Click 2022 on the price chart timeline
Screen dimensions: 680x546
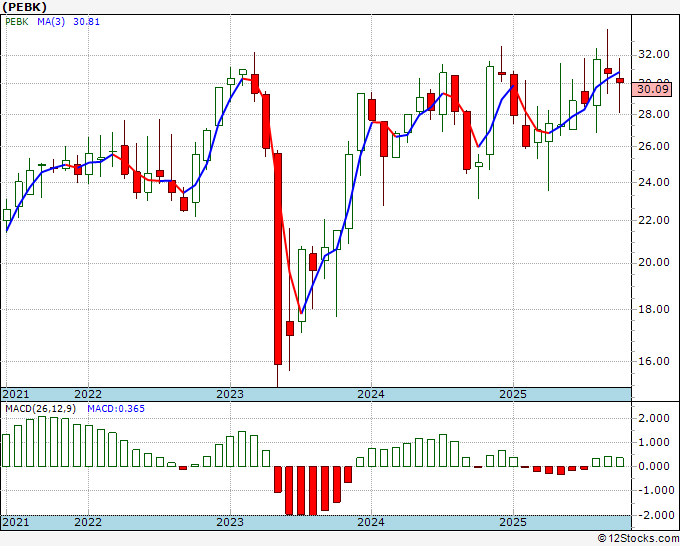88,394
